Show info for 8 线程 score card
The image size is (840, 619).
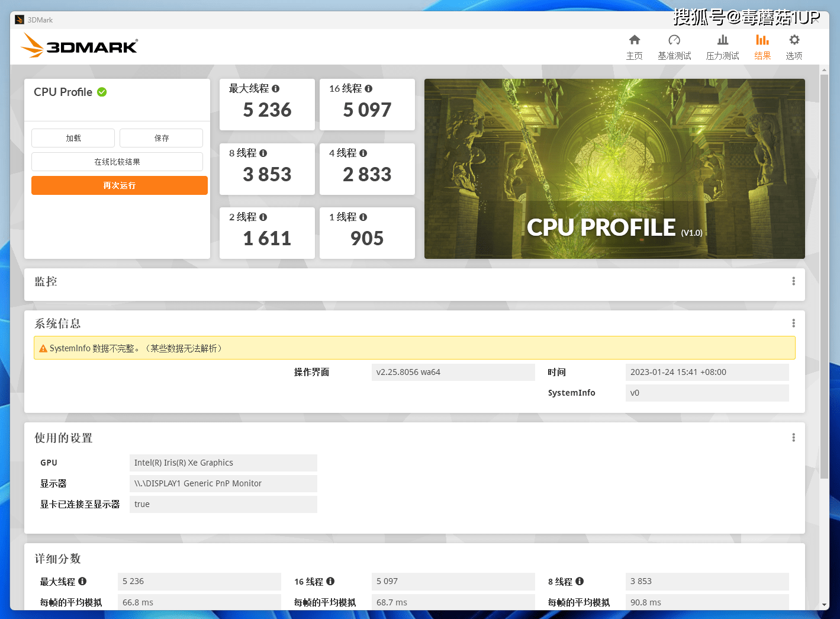263,153
